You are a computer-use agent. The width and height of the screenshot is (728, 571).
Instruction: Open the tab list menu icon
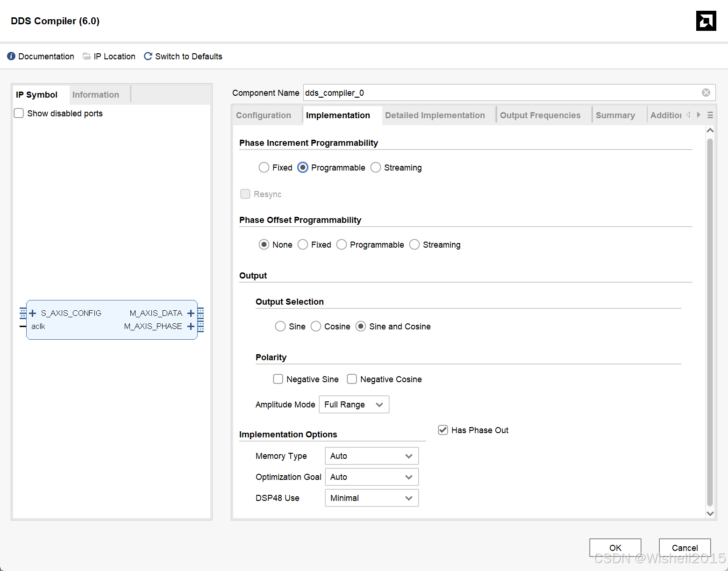click(710, 115)
